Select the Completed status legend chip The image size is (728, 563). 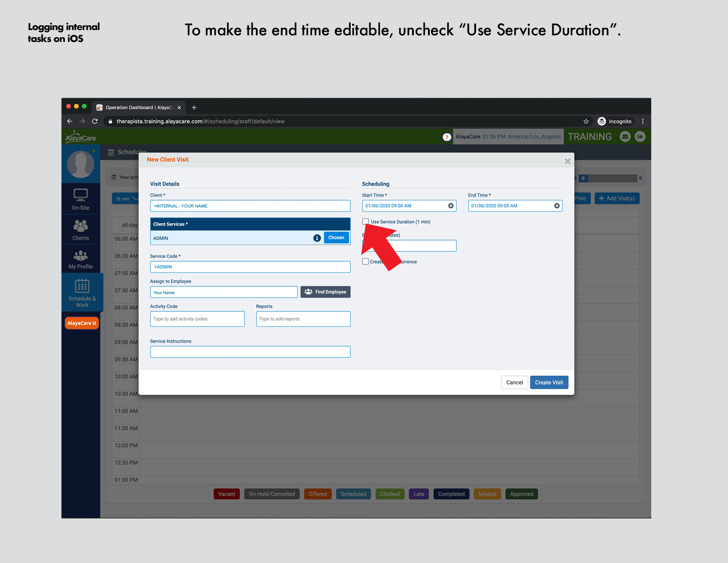[x=451, y=494]
